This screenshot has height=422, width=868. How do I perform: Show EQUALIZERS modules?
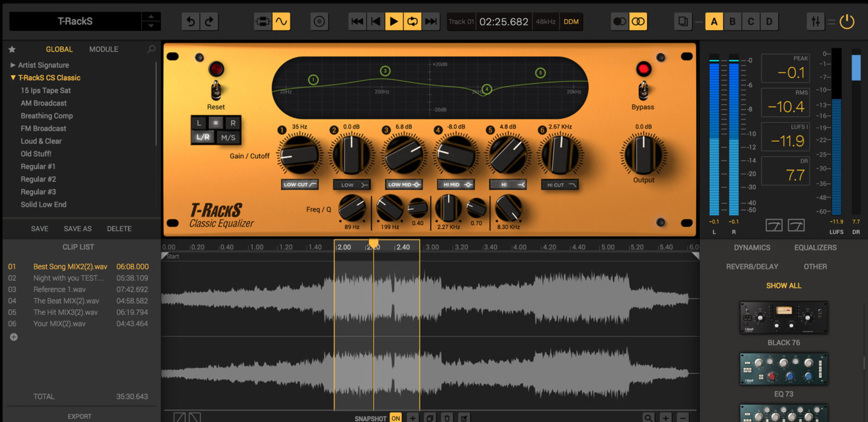(815, 248)
